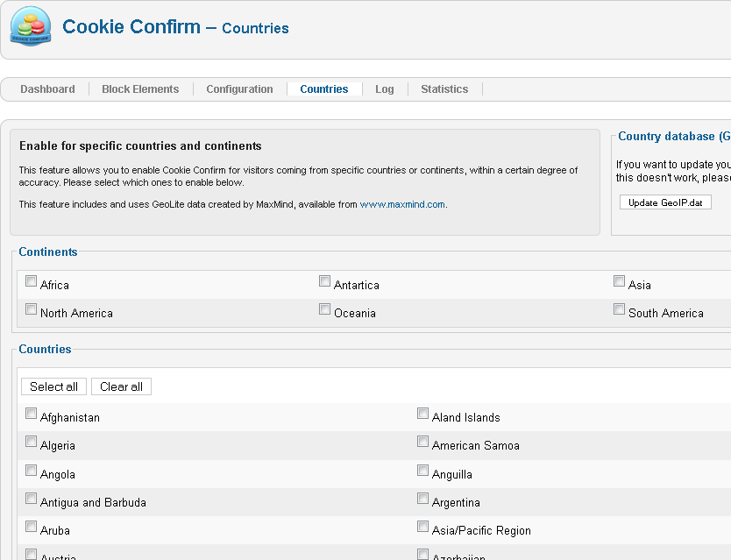
Task: Tick the Afghanistan country checkbox
Action: coord(31,414)
